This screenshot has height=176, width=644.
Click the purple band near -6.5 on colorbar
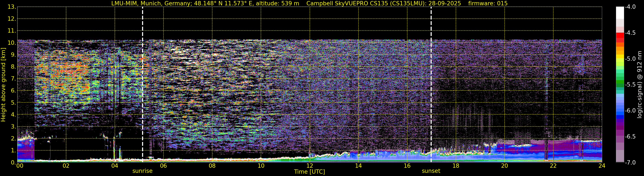(620, 136)
